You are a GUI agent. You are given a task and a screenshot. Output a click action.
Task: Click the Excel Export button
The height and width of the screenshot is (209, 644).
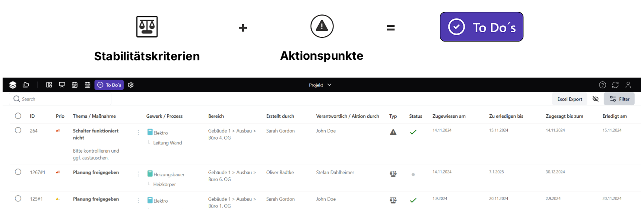click(569, 99)
